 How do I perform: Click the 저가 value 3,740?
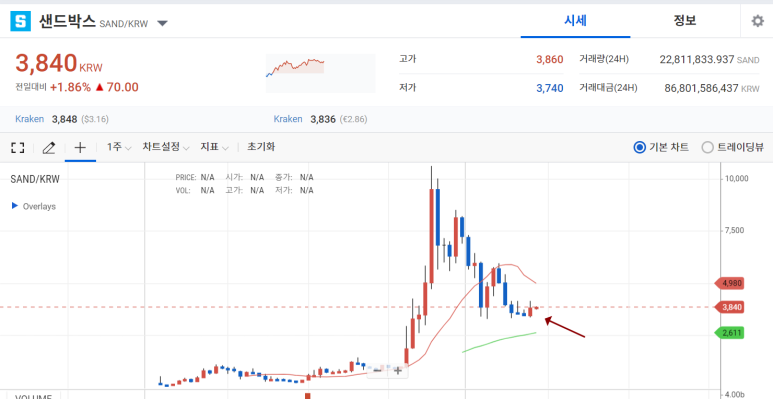pos(550,88)
